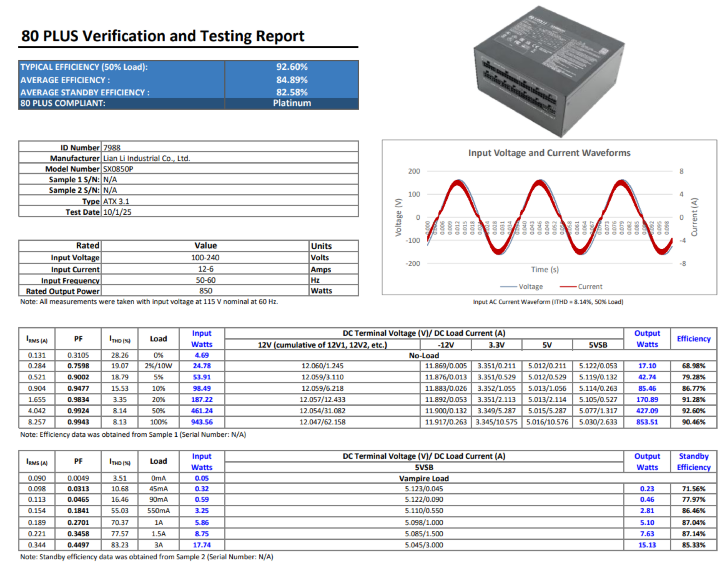Select the Lian Li Industrial manufacturer name

[x=146, y=158]
